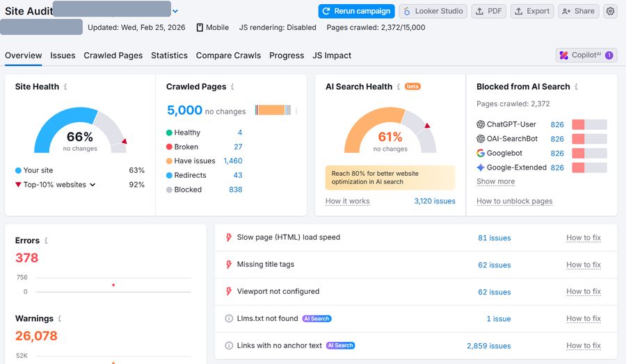Click the AI Search badge on Links with no anchor text

(x=341, y=346)
